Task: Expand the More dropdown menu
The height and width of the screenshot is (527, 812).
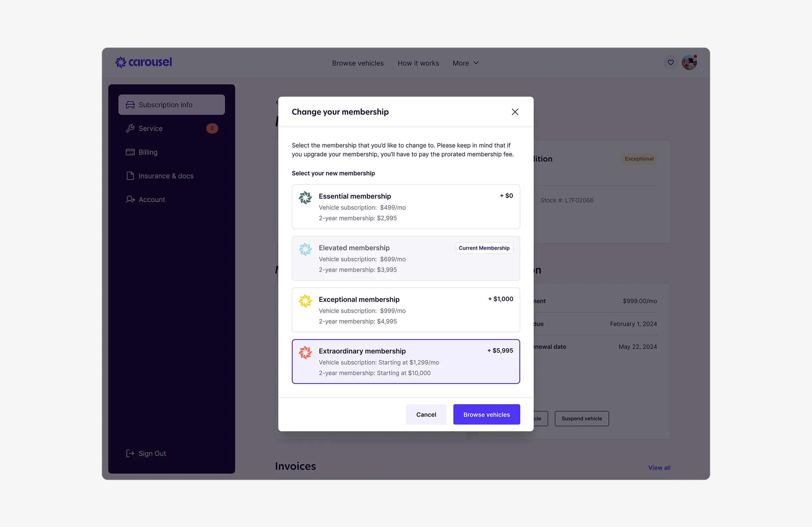Action: pyautogui.click(x=465, y=63)
